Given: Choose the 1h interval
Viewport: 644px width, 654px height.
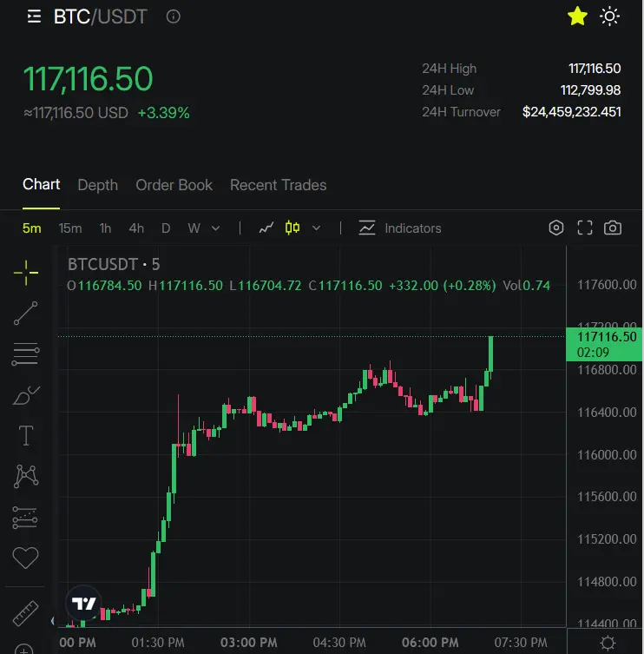Looking at the screenshot, I should point(105,228).
